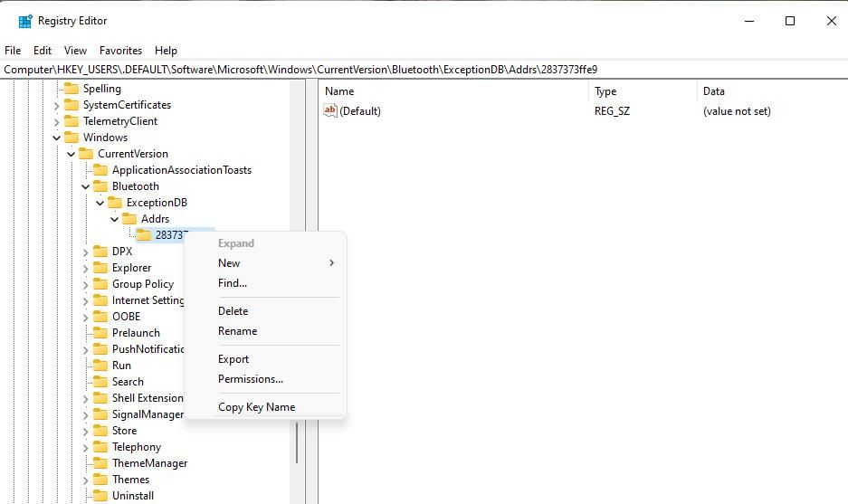Click the Group Policy folder icon
The width and height of the screenshot is (848, 504).
100,284
